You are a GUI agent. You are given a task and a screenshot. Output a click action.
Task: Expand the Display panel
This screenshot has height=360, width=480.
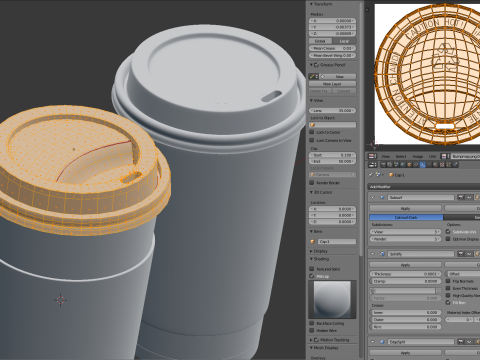pyautogui.click(x=311, y=251)
